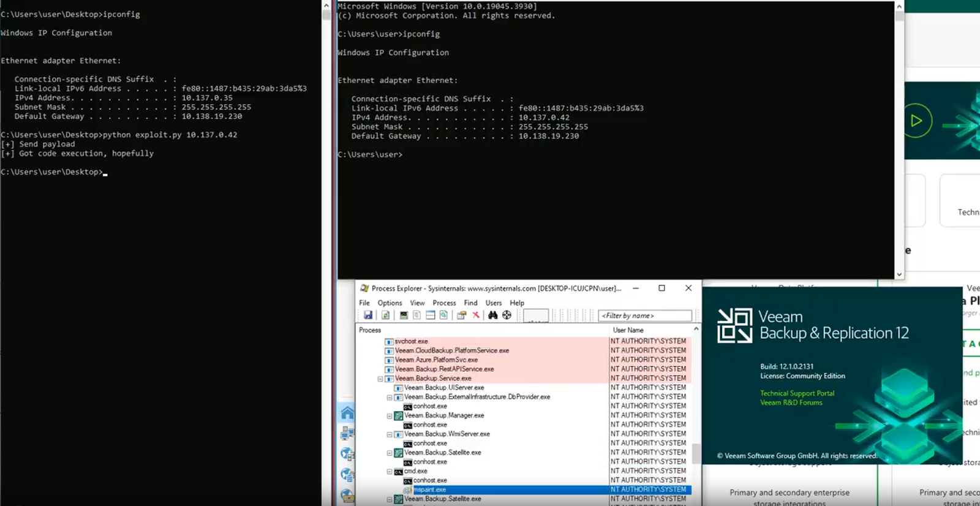
Task: Open the Options menu in Process Explorer
Action: tap(390, 303)
